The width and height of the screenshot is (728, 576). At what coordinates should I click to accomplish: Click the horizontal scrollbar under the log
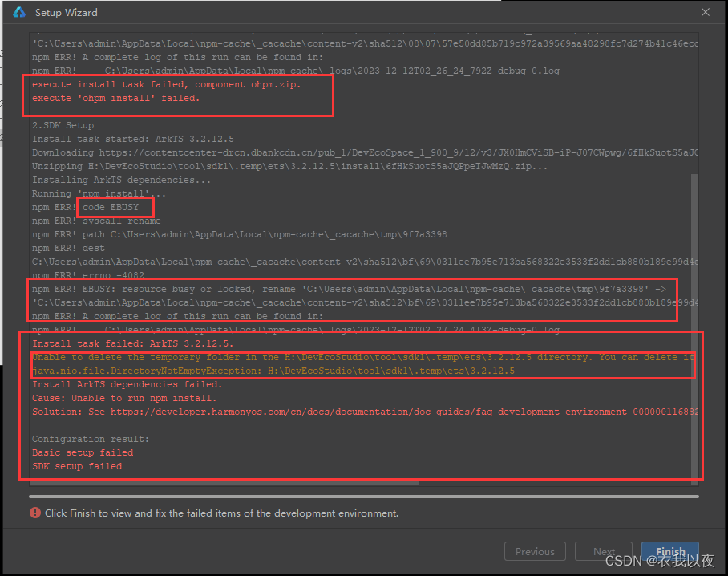pos(224,483)
